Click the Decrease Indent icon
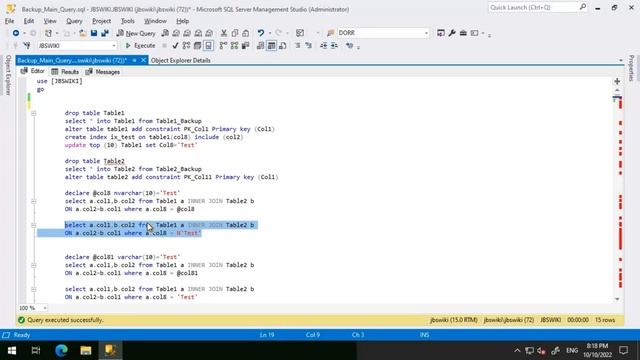Screen dimensions: 640x360 [324, 46]
